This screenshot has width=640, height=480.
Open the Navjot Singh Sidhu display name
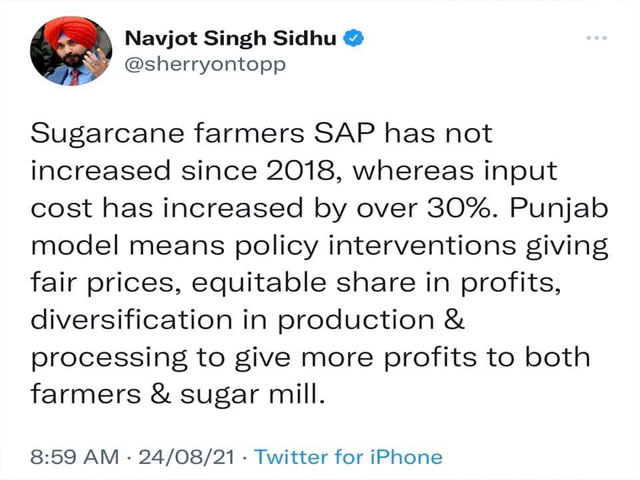click(231, 39)
